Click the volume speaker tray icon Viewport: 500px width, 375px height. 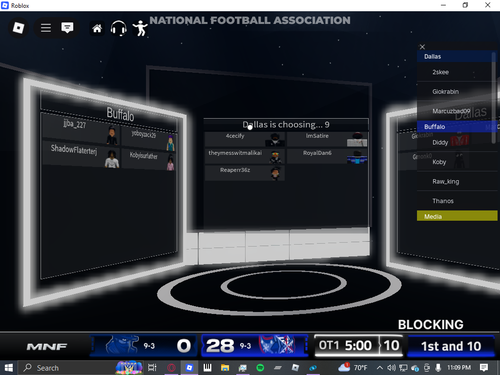pos(391,368)
